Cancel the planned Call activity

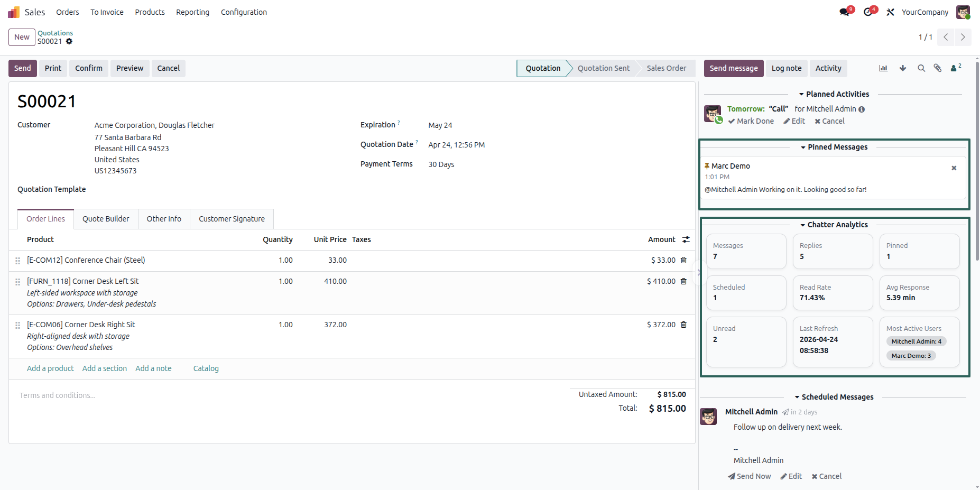(829, 121)
